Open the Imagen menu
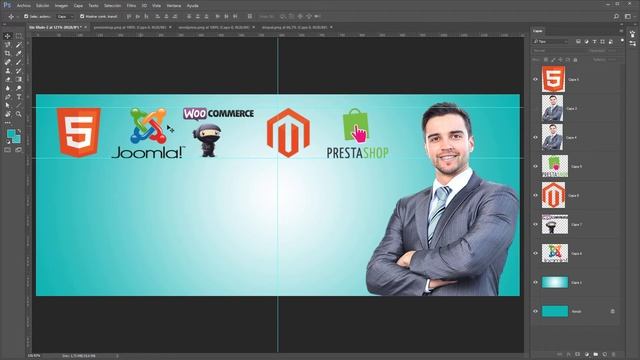The image size is (640, 360). pyautogui.click(x=61, y=6)
